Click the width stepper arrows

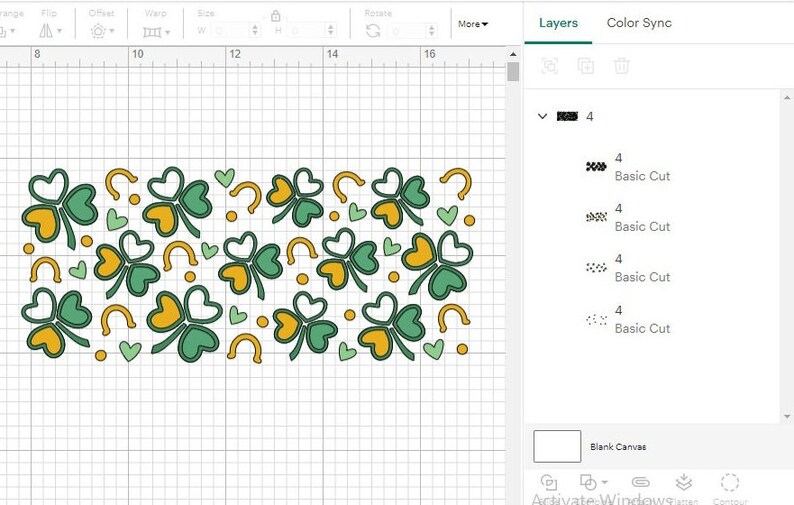tap(255, 30)
